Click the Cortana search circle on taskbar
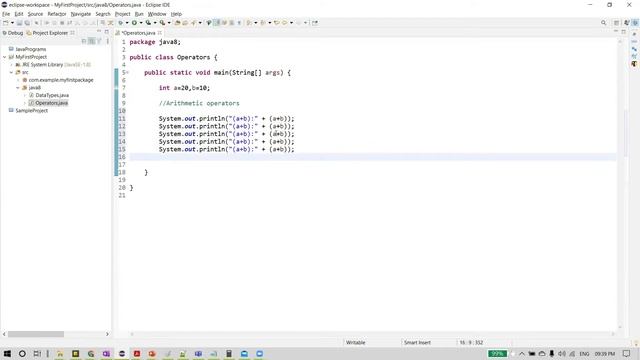The height and width of the screenshot is (360, 640). point(22,353)
